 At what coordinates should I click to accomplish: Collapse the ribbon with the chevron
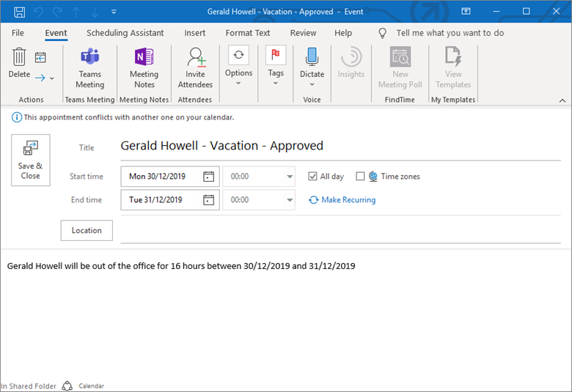pyautogui.click(x=562, y=100)
